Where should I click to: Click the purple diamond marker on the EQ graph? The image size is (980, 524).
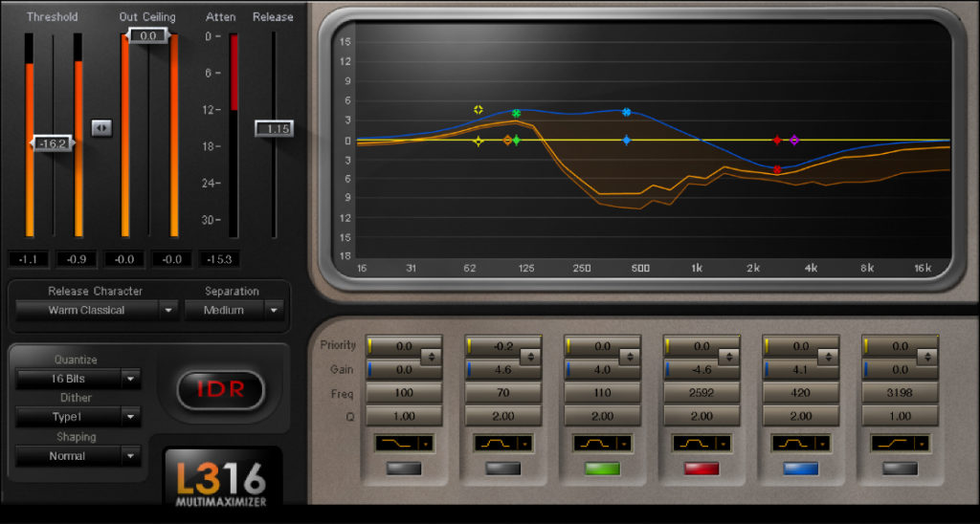pos(794,141)
